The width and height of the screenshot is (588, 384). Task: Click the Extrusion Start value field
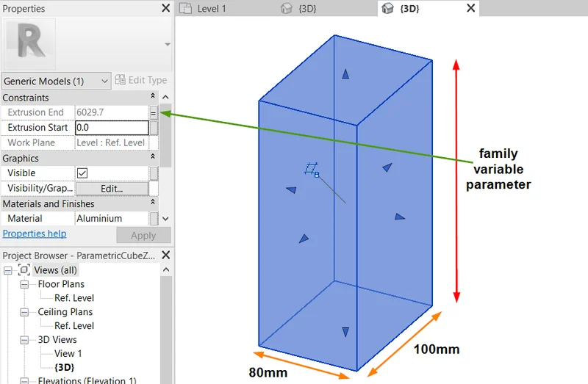112,128
